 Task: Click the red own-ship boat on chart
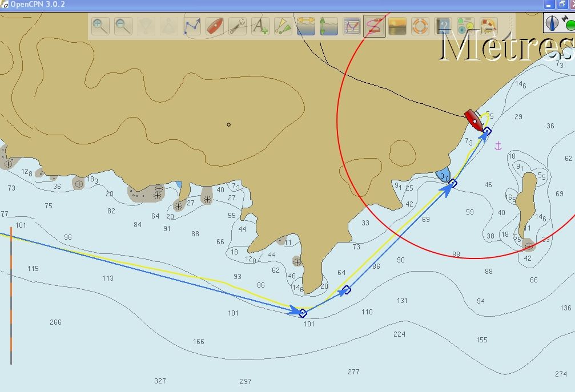click(474, 120)
